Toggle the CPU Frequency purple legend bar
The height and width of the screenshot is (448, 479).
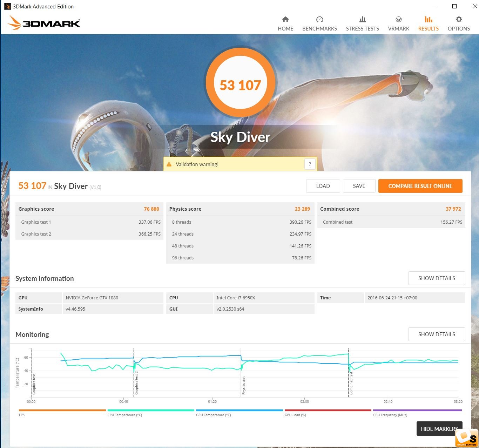tap(417, 410)
